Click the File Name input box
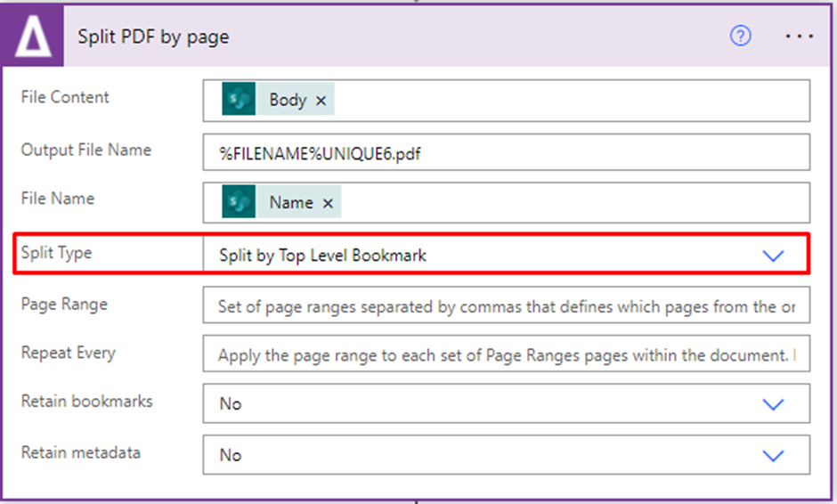 click(x=570, y=202)
